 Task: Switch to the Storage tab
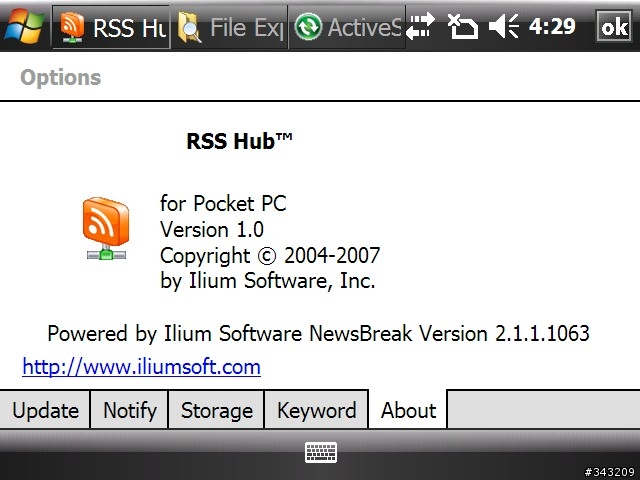pos(216,410)
